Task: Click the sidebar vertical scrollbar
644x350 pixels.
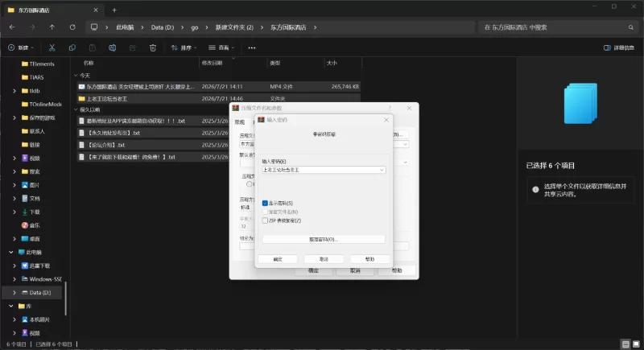Action: click(x=65, y=299)
